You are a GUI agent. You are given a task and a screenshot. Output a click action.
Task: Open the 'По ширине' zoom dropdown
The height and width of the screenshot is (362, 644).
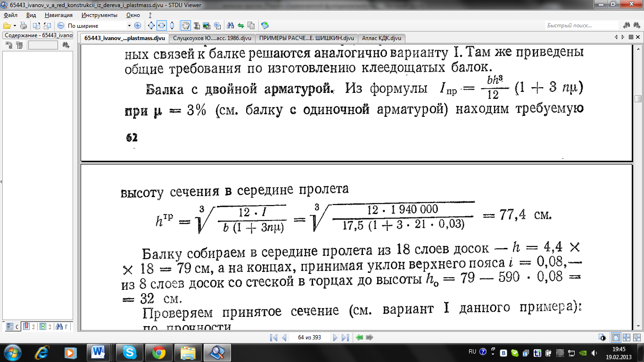coord(129,25)
